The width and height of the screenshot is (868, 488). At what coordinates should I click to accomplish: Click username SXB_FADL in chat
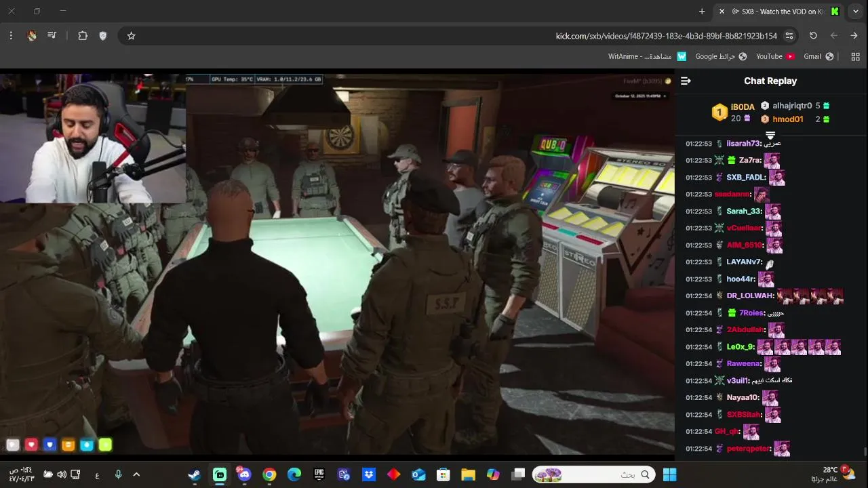[746, 178]
